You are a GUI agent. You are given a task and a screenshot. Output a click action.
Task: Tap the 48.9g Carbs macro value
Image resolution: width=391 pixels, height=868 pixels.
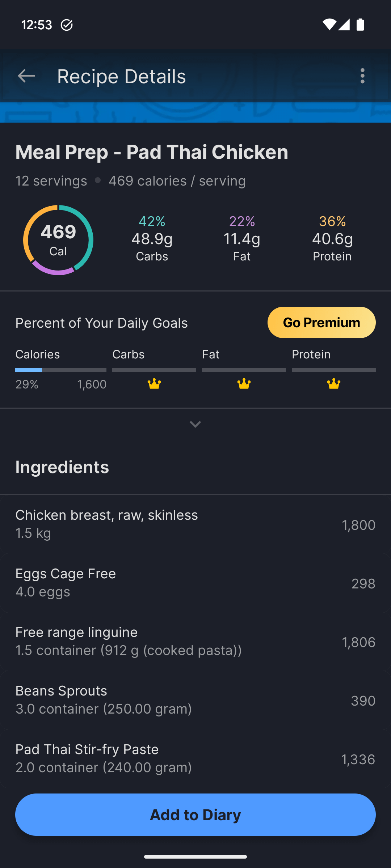(x=152, y=239)
